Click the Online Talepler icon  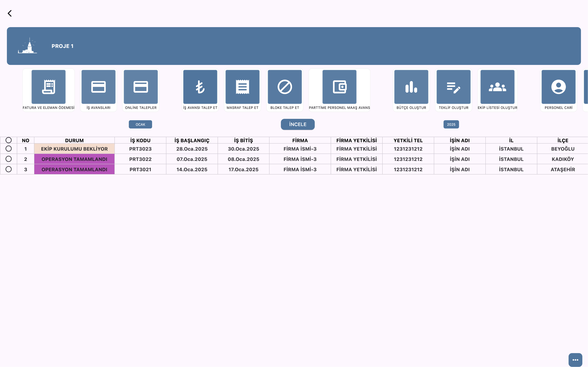tap(141, 87)
